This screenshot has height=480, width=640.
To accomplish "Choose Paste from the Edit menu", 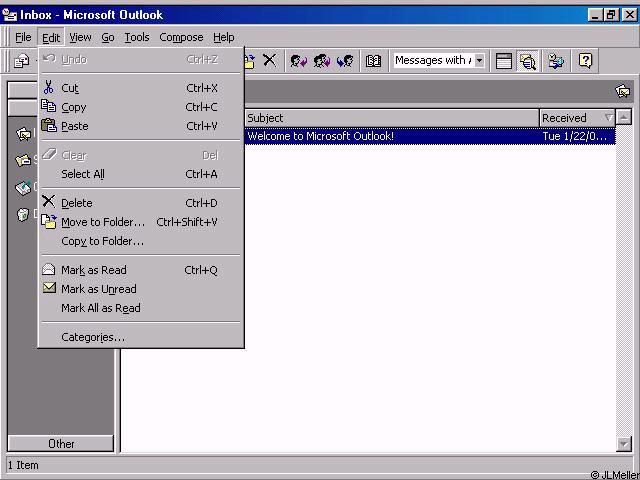I will point(141,126).
